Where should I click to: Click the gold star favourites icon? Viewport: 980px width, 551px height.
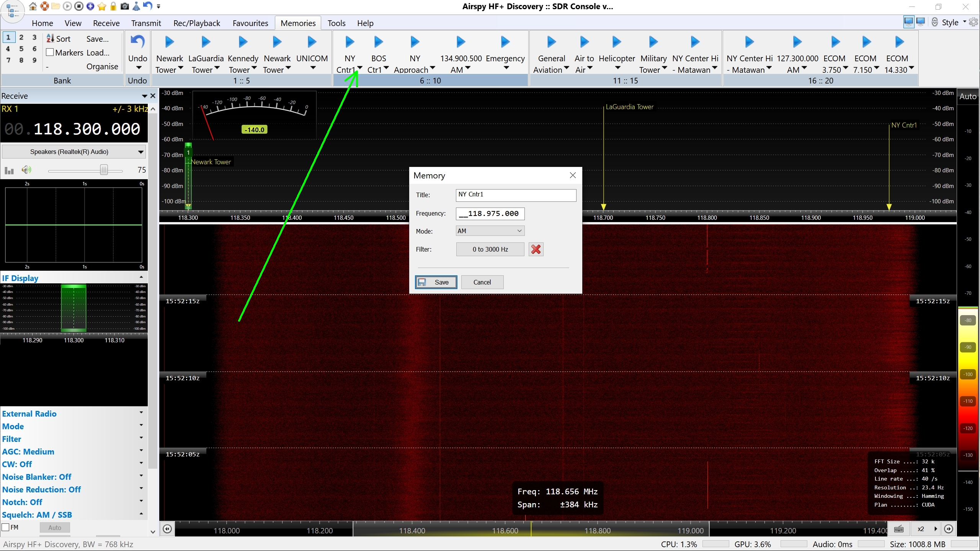coord(102,6)
